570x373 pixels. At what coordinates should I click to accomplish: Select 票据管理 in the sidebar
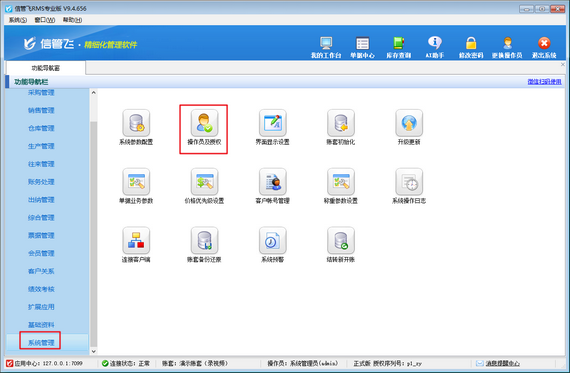(x=41, y=235)
